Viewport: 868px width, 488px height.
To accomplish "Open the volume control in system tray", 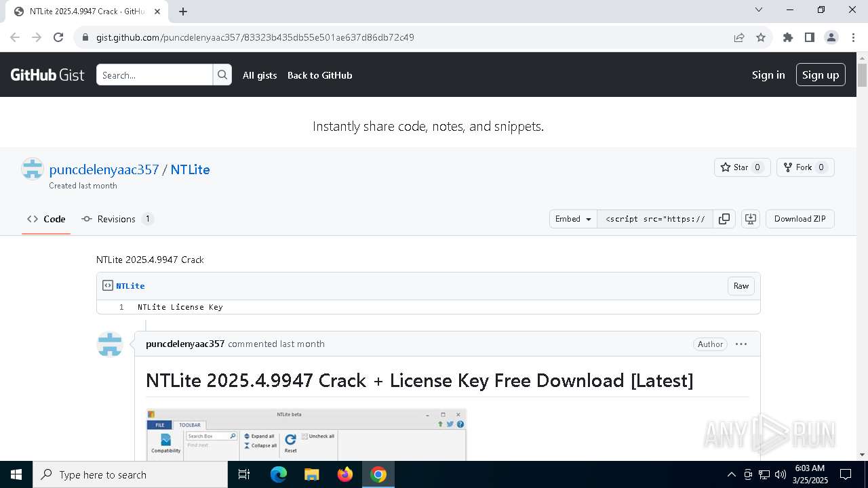I will [780, 474].
